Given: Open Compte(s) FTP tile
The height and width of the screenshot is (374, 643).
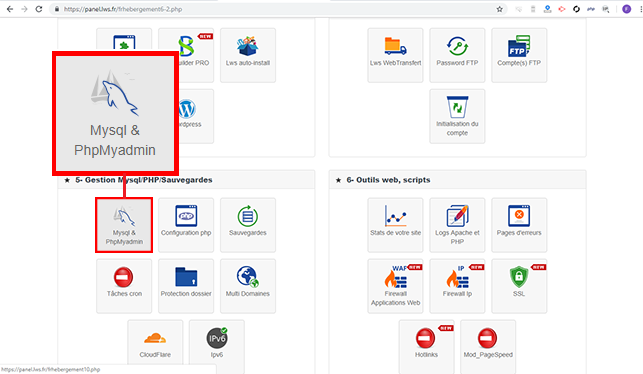Looking at the screenshot, I should 519,55.
